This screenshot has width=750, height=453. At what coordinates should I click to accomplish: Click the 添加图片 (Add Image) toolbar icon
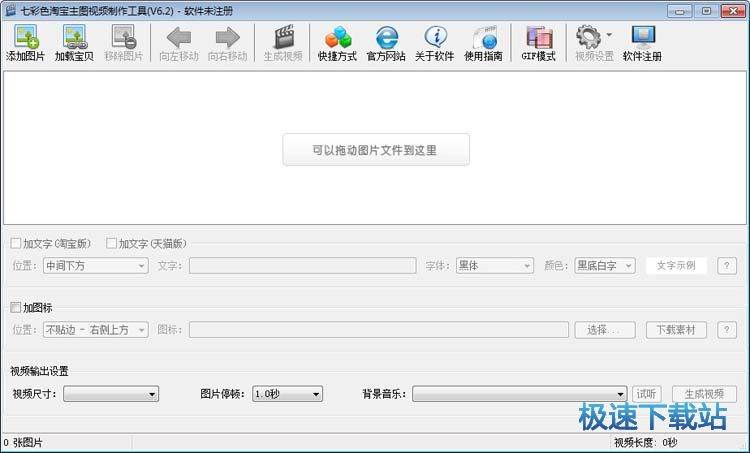(x=25, y=42)
